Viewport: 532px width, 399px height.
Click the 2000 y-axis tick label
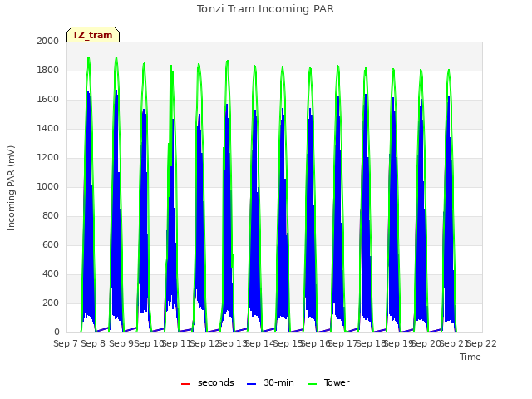pos(48,41)
